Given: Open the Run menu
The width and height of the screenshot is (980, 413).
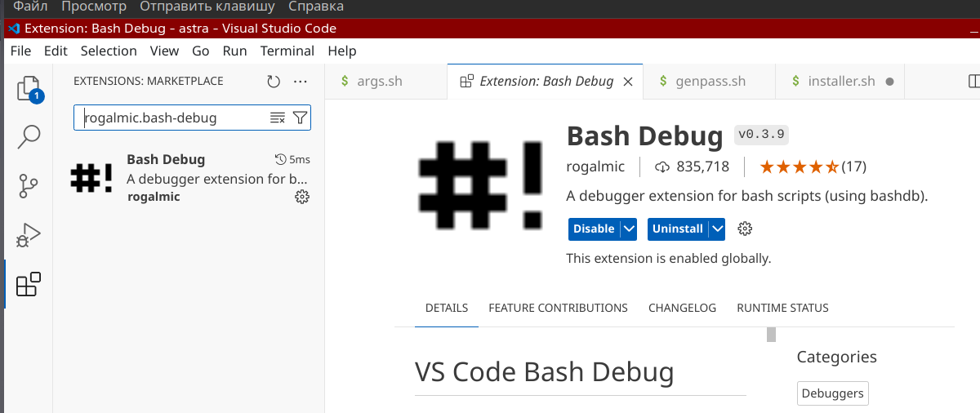Looking at the screenshot, I should [234, 51].
